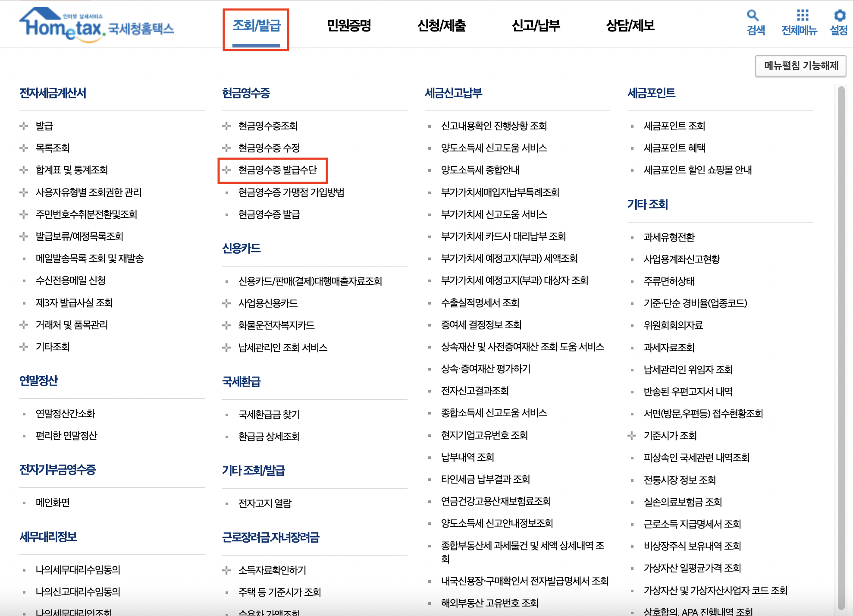The image size is (853, 616).
Task: Open 국세환급금 찾기 link
Action: 269,415
